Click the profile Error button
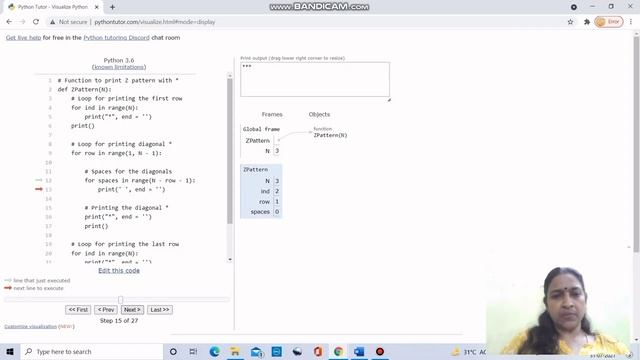This screenshot has height=360, width=640. (x=609, y=22)
